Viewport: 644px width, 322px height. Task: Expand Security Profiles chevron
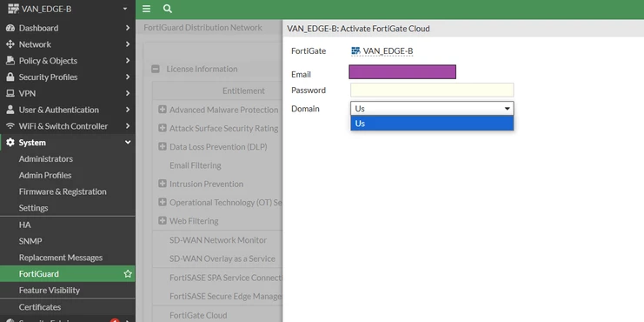128,77
